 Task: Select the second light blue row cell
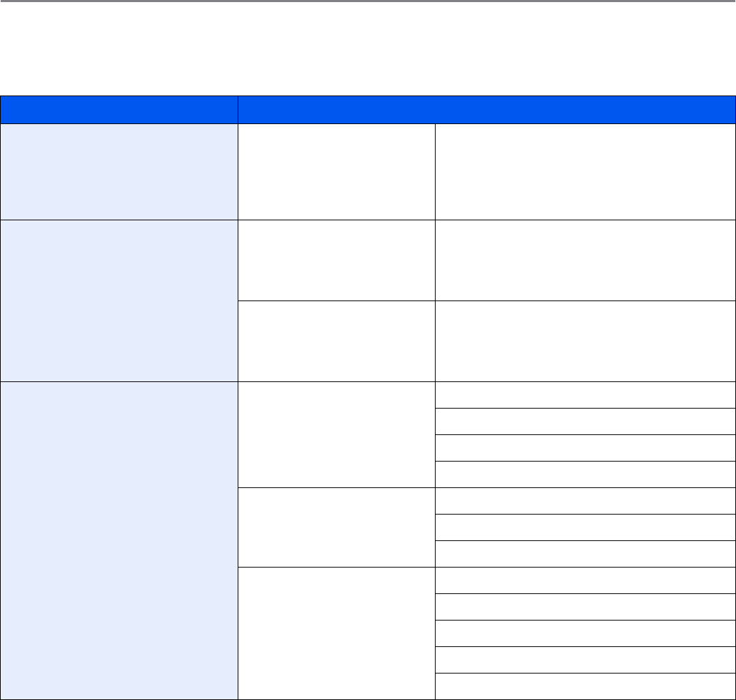[118, 300]
